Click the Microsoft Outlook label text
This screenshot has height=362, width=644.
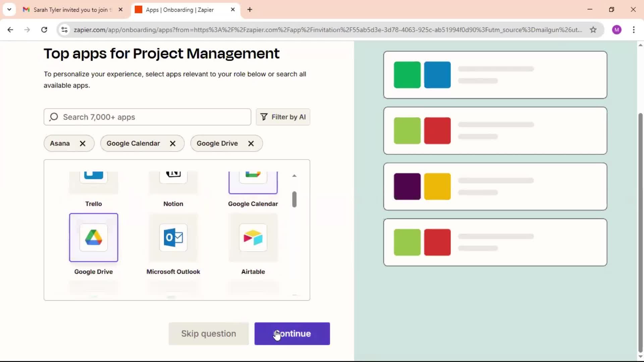pyautogui.click(x=173, y=272)
